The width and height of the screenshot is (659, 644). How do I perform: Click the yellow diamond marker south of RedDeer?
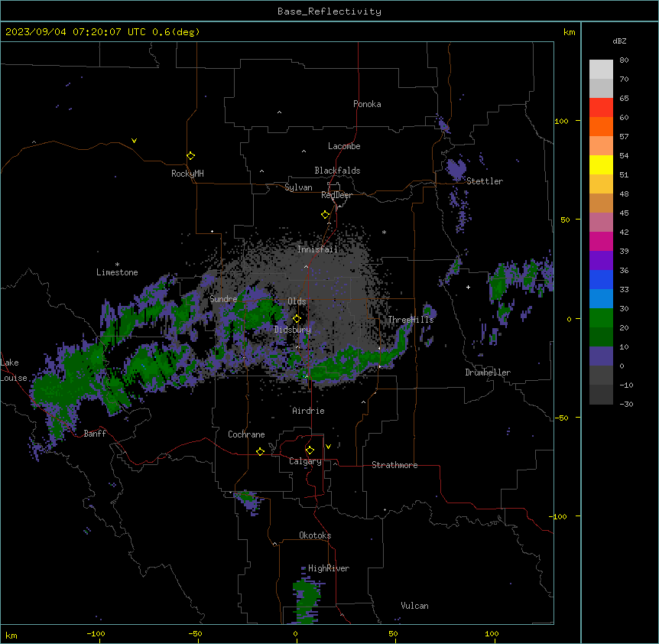click(325, 215)
